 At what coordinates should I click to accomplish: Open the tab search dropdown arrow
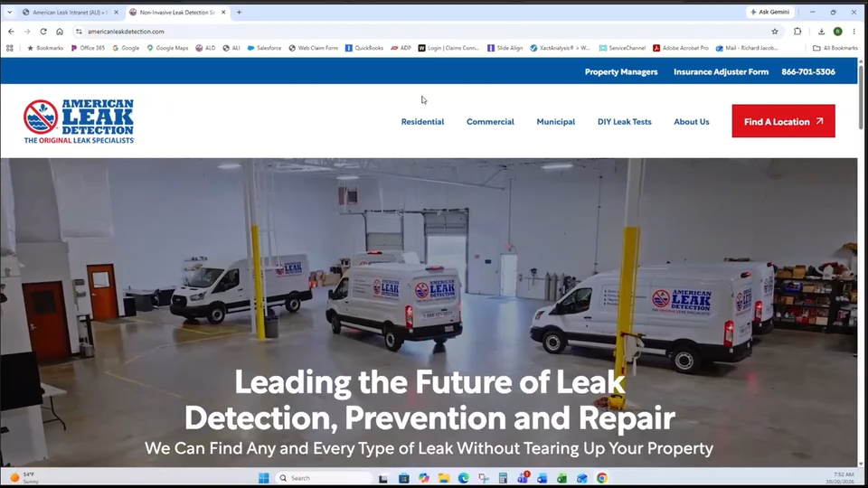(9, 12)
